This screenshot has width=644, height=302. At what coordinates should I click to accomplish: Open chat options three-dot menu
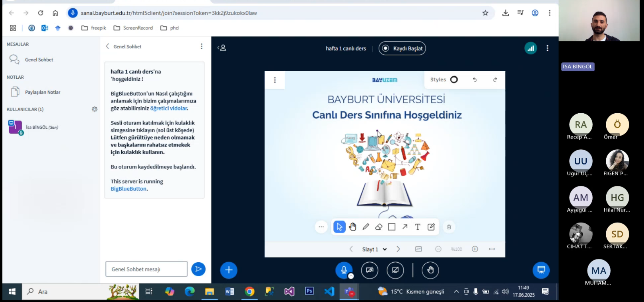202,46
